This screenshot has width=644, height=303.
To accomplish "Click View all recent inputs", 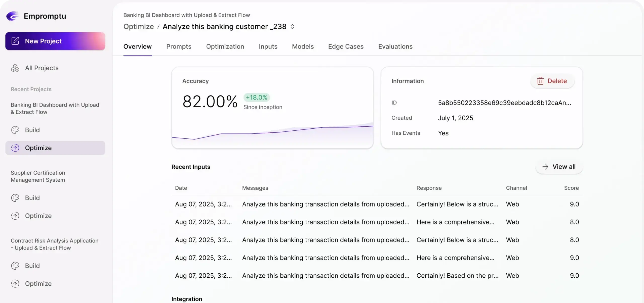I will 559,167.
